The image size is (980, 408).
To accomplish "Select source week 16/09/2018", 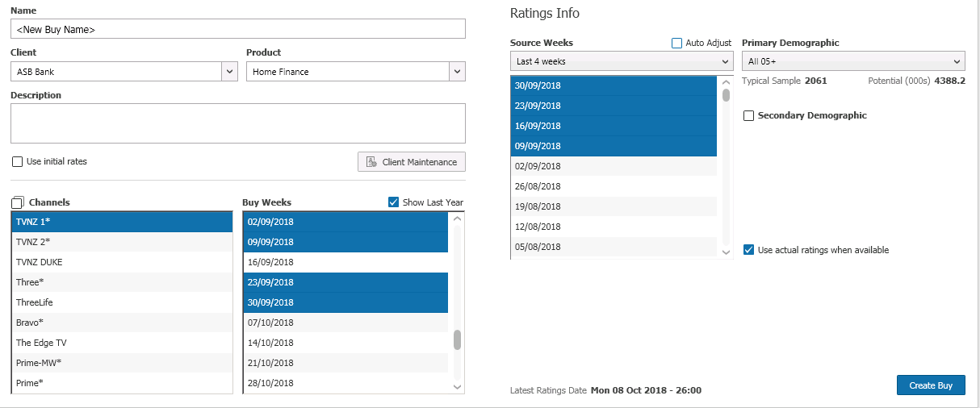I will (614, 126).
